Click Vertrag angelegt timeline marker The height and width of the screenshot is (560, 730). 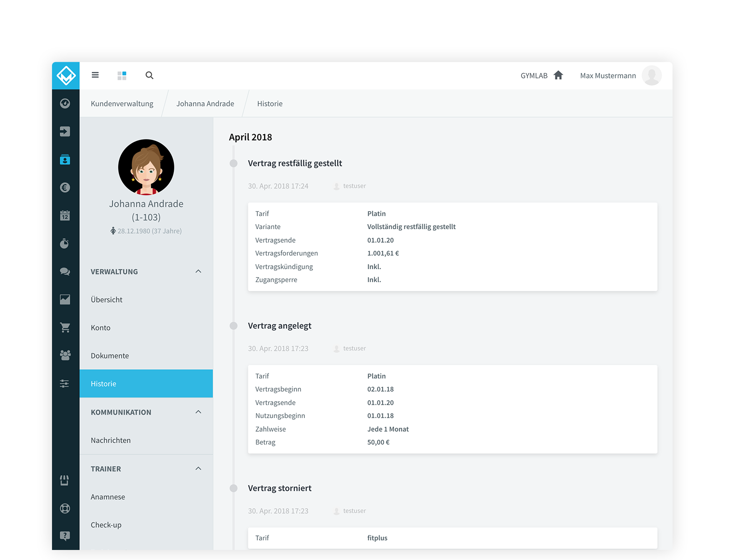[234, 326]
